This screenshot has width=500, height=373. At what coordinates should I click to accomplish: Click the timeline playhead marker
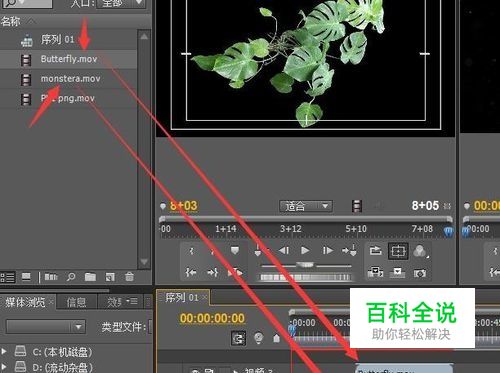(292, 330)
